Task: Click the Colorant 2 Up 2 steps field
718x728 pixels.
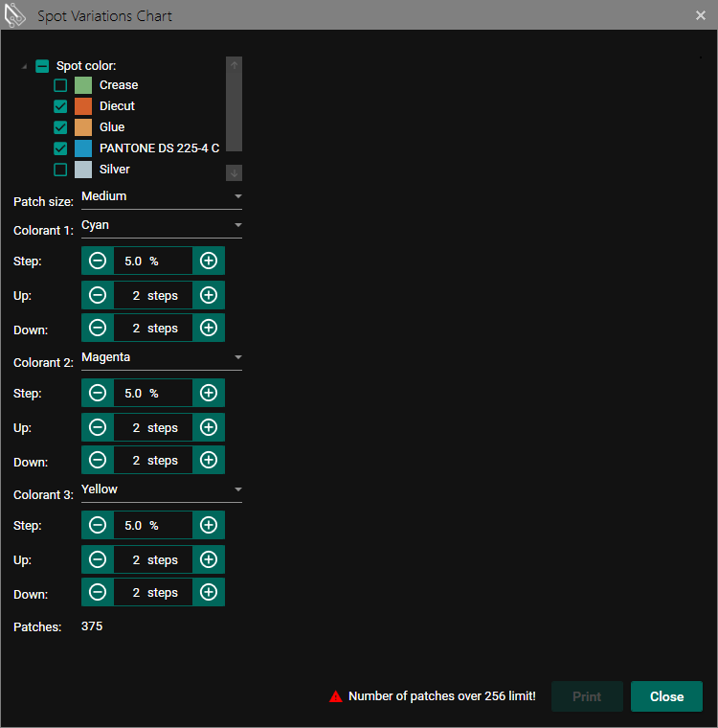Action: tap(153, 427)
